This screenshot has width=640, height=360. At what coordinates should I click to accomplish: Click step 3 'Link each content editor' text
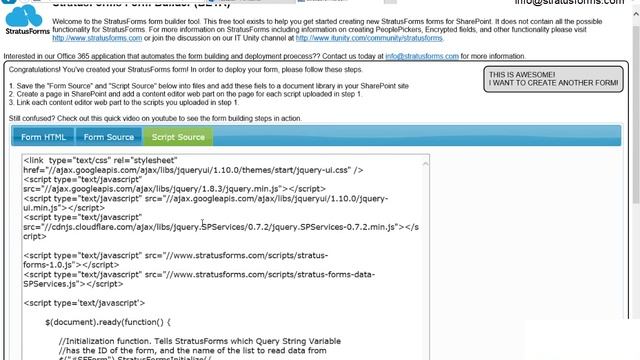[x=124, y=102]
